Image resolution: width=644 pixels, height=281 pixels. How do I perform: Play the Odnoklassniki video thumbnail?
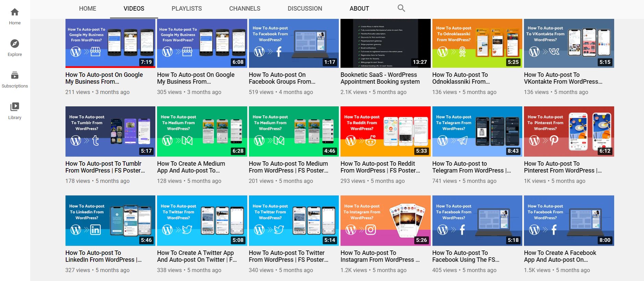(477, 43)
